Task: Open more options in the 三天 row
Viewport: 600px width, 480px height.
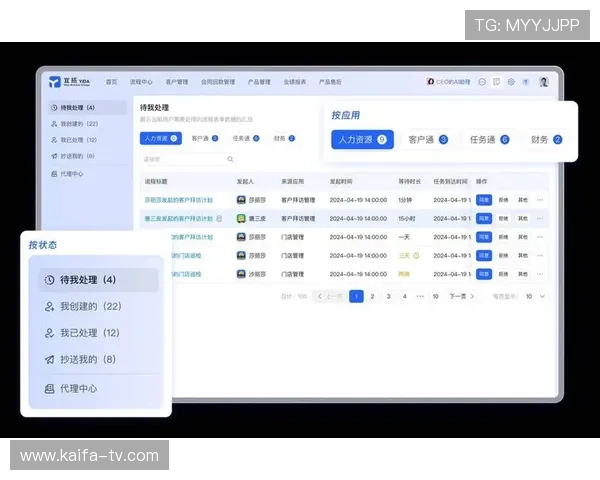Action: (540, 255)
